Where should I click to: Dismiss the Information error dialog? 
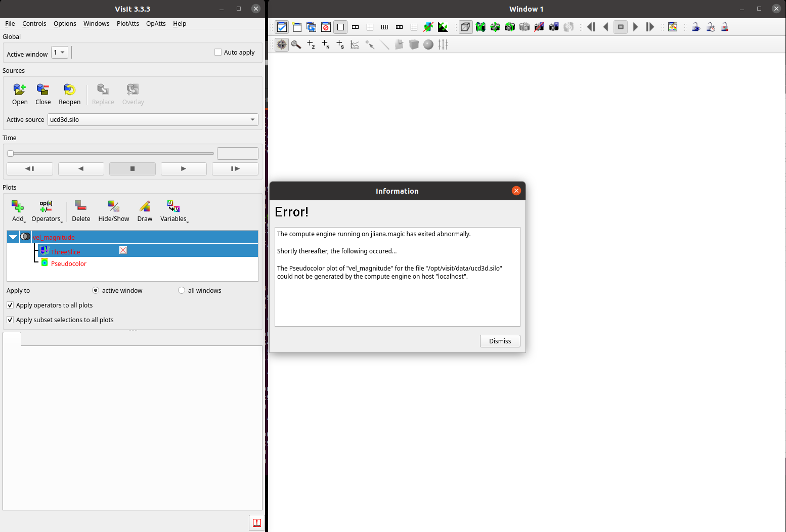pyautogui.click(x=500, y=341)
